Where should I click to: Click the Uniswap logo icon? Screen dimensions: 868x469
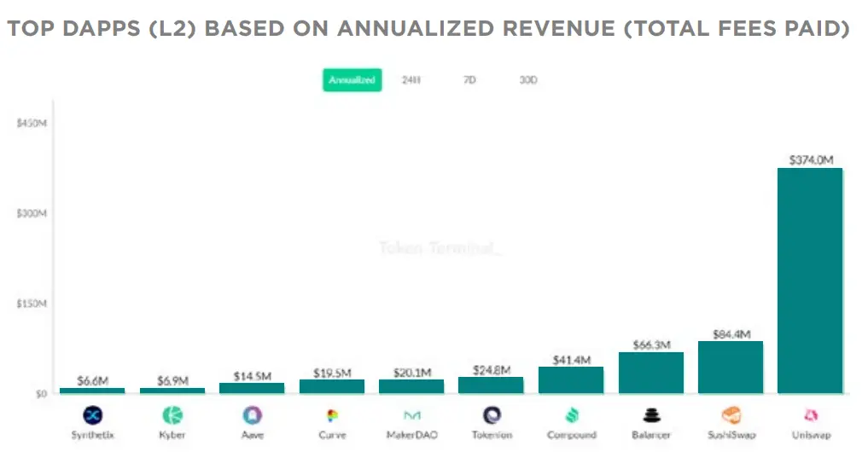(x=811, y=414)
